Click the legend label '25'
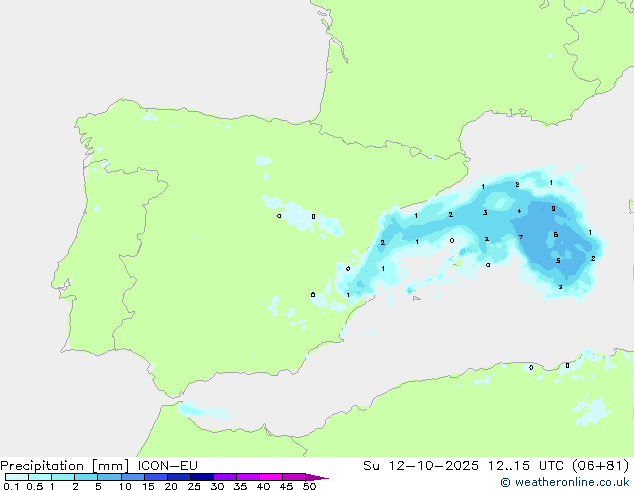Viewport: 634px width, 490px height. point(194,486)
